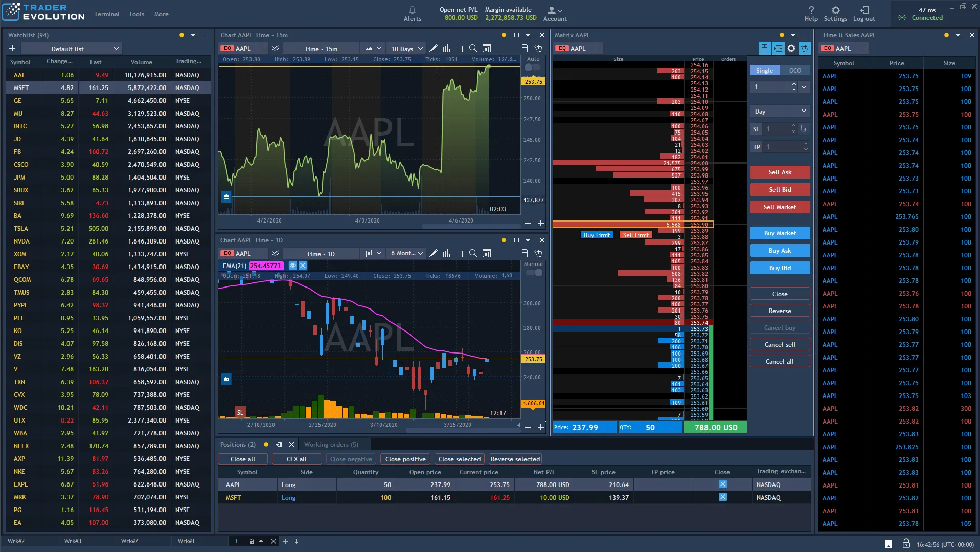Click the shopping cart icon on the Matrix toolbar
This screenshot has width=980, height=552.
(805, 48)
